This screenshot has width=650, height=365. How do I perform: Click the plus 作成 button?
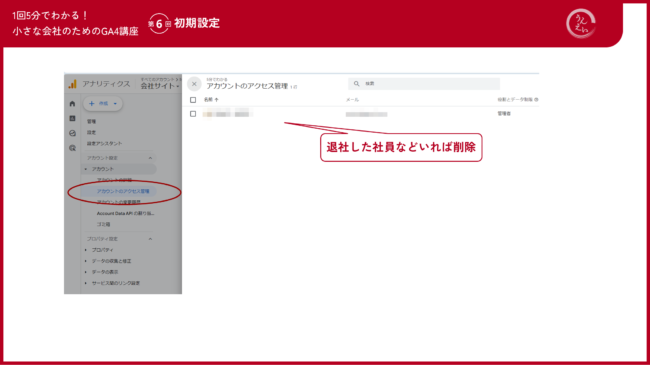point(103,104)
